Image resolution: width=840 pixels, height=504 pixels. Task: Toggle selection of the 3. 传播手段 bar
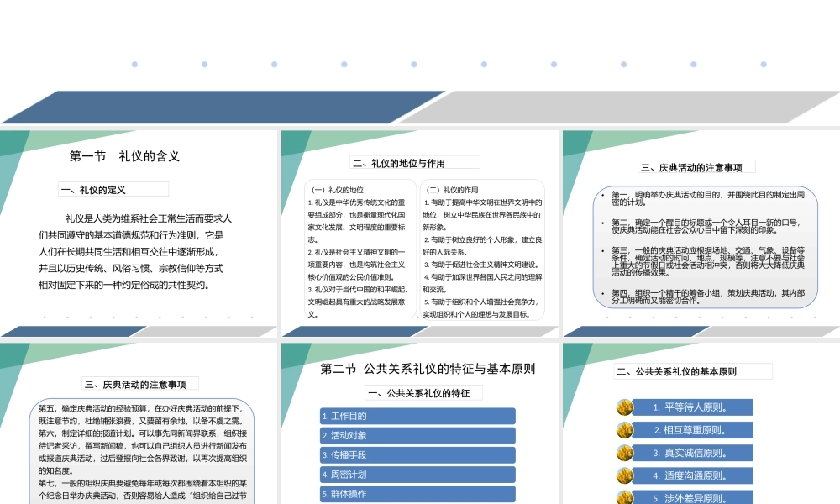(417, 454)
